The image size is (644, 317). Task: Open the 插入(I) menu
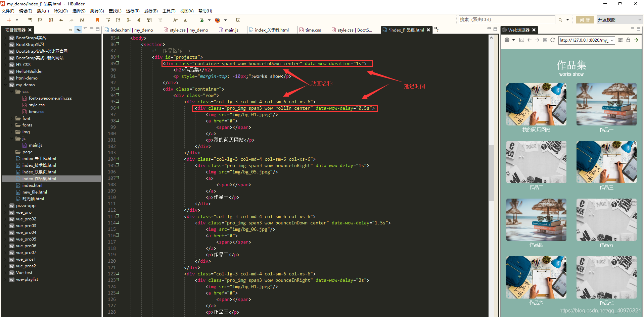[x=43, y=11]
